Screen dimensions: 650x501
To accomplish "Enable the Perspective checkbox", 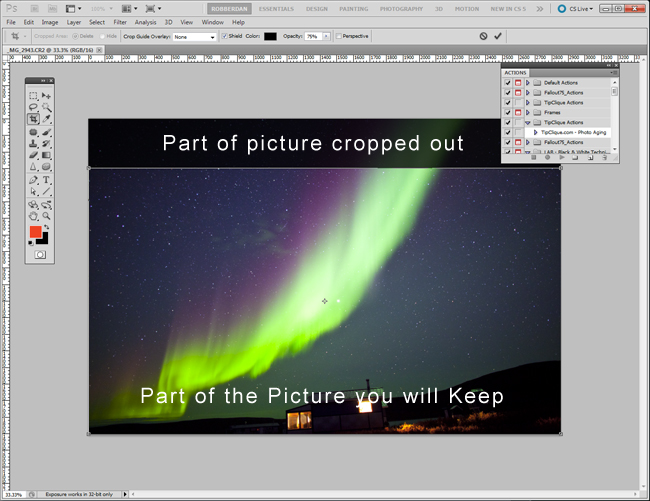I will (x=340, y=36).
